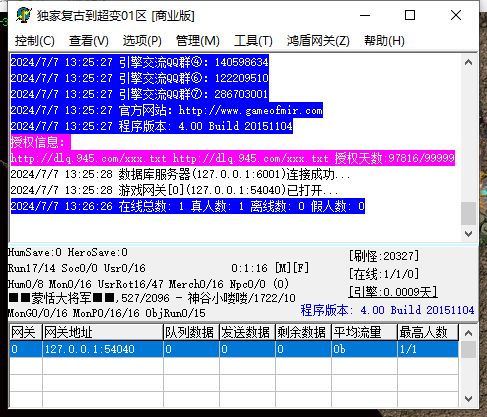Open the 查看(V) menu
Screen dimensions: 487x417
pyautogui.click(x=89, y=41)
